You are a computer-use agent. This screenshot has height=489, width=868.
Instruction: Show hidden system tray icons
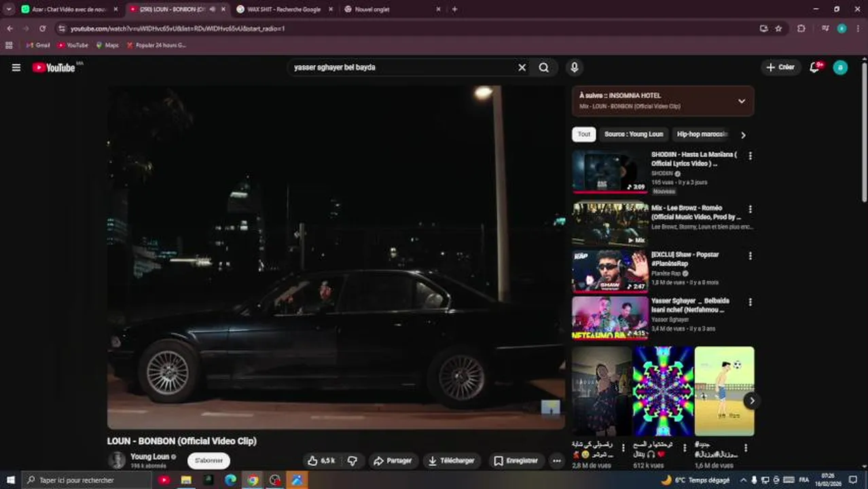[743, 480]
